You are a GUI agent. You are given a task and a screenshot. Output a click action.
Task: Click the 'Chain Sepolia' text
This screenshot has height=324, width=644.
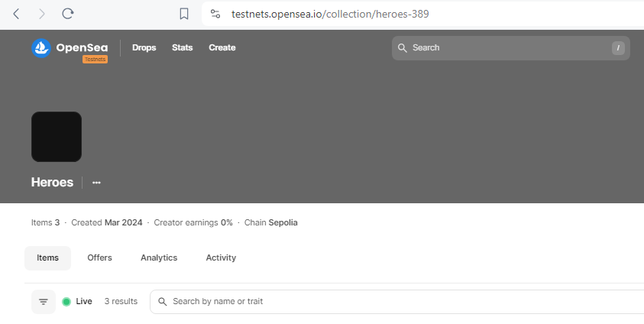point(271,222)
